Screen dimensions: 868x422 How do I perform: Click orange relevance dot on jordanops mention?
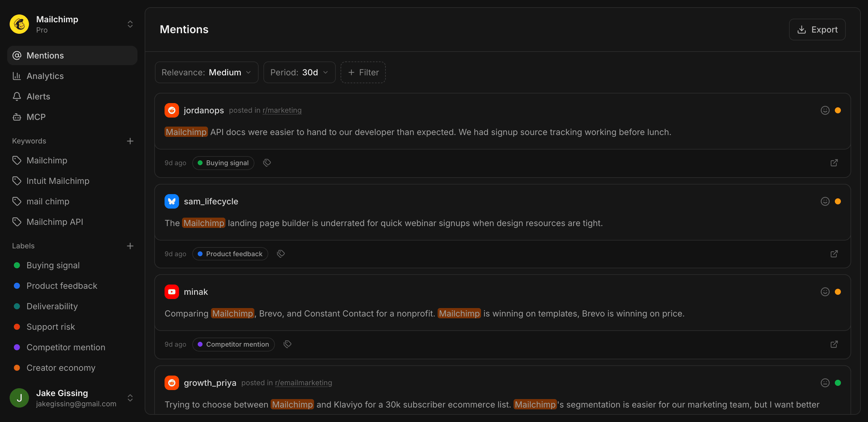pyautogui.click(x=838, y=111)
